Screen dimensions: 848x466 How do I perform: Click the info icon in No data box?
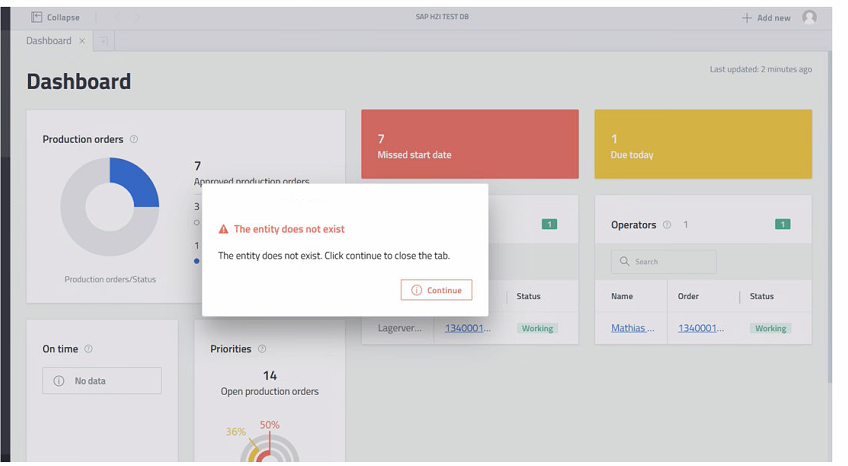tap(59, 381)
